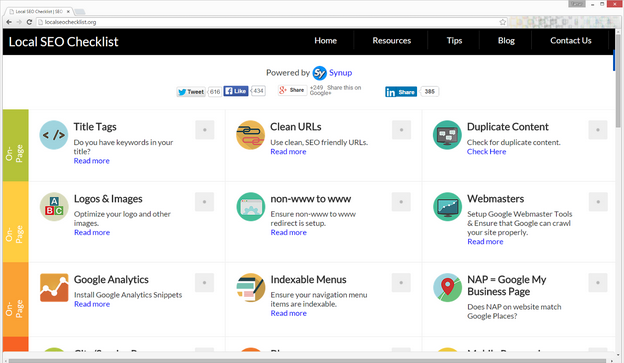624x363 pixels.
Task: Open the Tips menu item
Action: pos(454,41)
